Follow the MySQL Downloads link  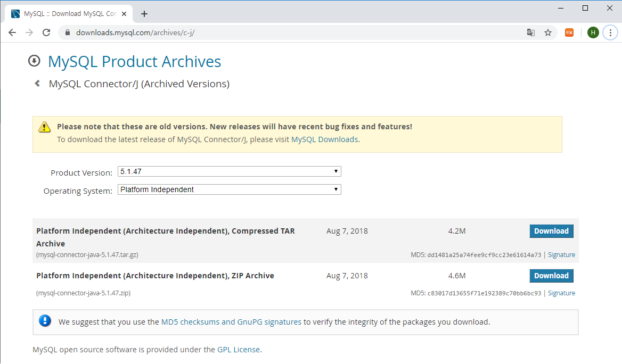pos(324,139)
